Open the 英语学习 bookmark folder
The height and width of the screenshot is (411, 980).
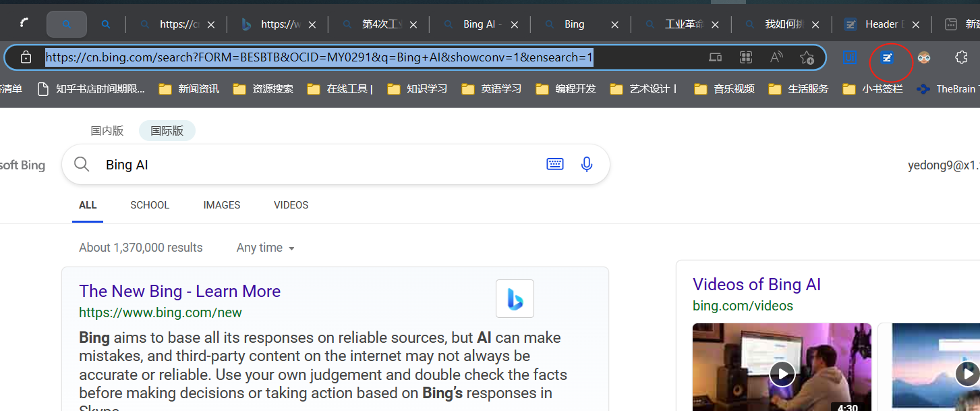(x=491, y=88)
